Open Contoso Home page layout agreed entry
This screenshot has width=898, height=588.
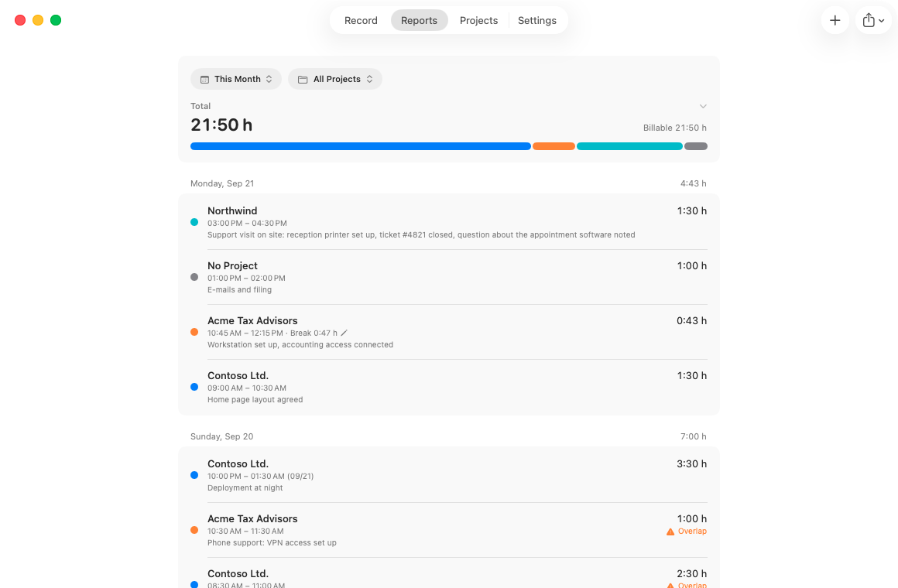coord(449,387)
